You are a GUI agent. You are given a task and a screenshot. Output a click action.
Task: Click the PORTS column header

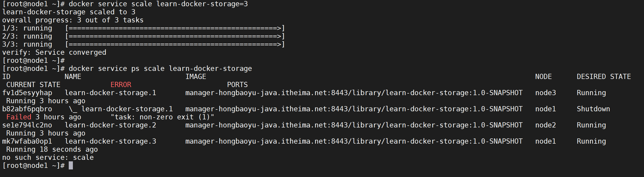(237, 85)
